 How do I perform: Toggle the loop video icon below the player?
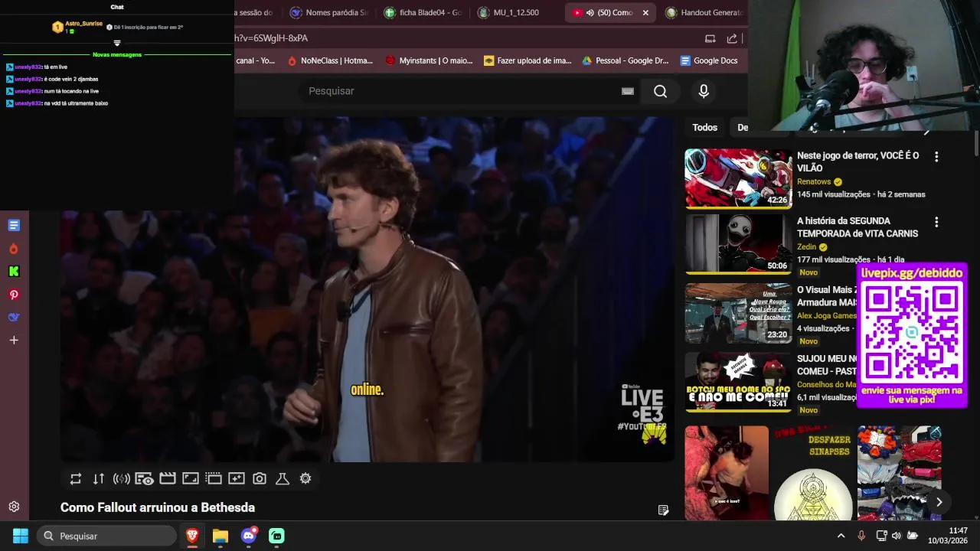[x=76, y=479]
